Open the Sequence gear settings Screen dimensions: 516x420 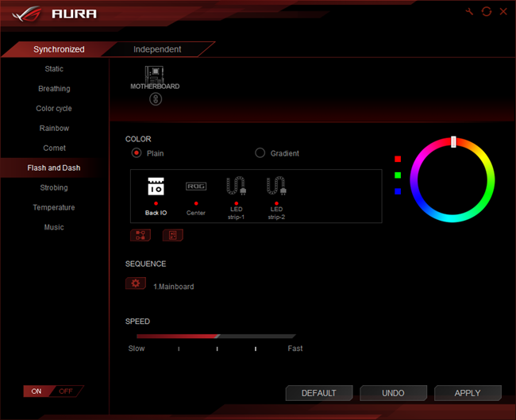(x=136, y=283)
